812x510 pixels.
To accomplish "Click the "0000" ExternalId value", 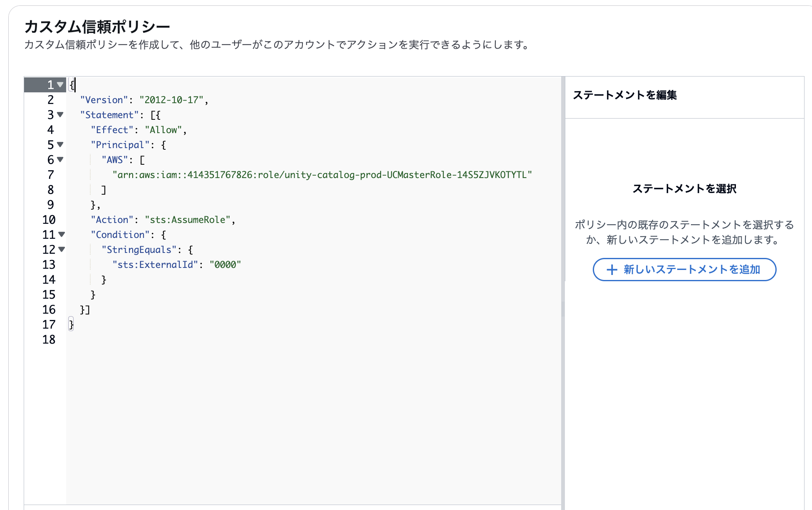I will click(225, 265).
